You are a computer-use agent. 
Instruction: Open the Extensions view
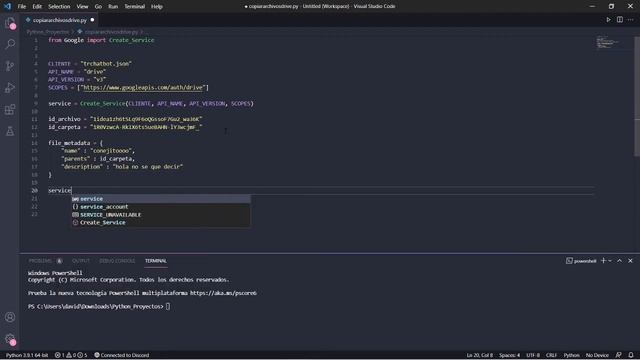[x=10, y=109]
